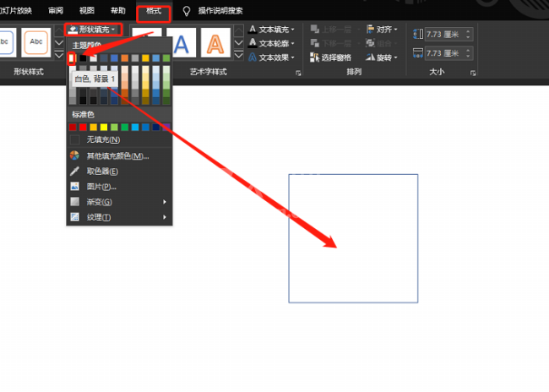Select light green under 标准色

coord(114,128)
